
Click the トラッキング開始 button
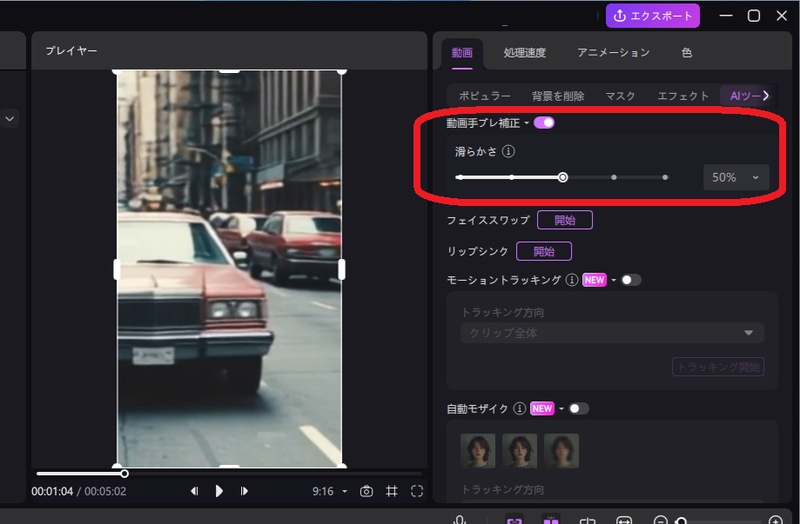pyautogui.click(x=718, y=367)
